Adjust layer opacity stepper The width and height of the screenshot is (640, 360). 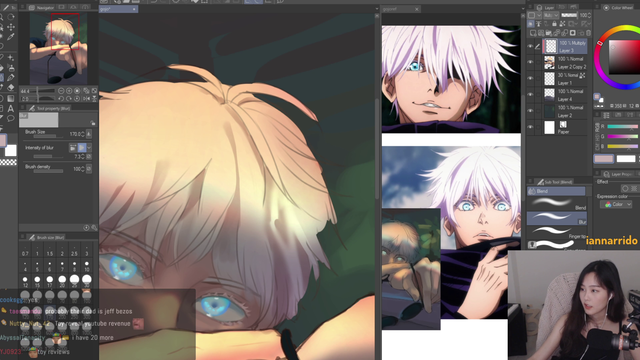589,15
